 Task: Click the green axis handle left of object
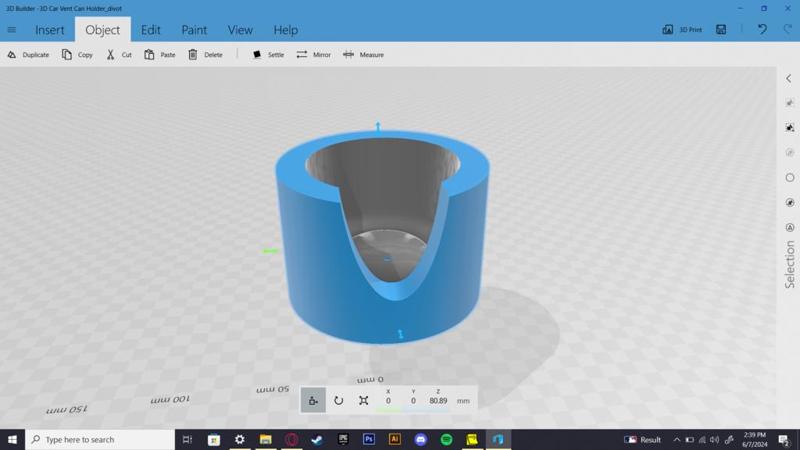(270, 251)
